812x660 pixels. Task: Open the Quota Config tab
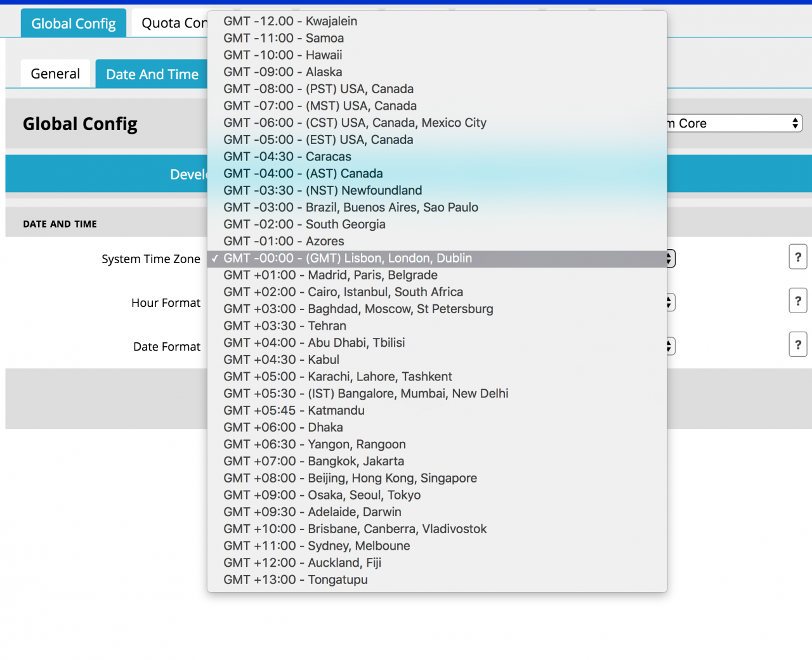[171, 23]
